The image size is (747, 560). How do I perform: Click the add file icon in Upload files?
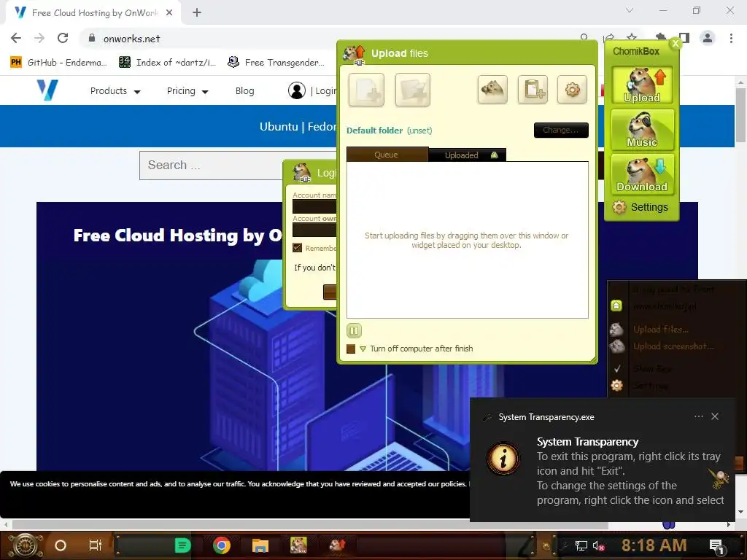tap(366, 90)
